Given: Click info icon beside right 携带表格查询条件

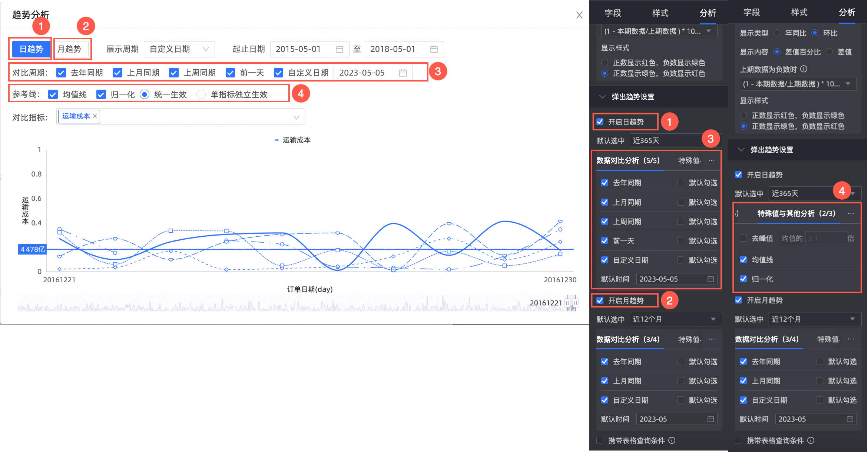Looking at the screenshot, I should pos(811,440).
